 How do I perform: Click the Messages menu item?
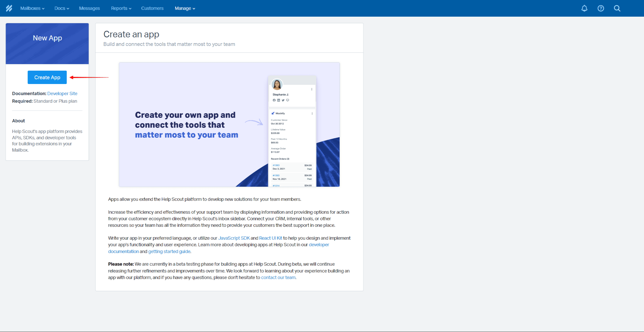coord(90,8)
